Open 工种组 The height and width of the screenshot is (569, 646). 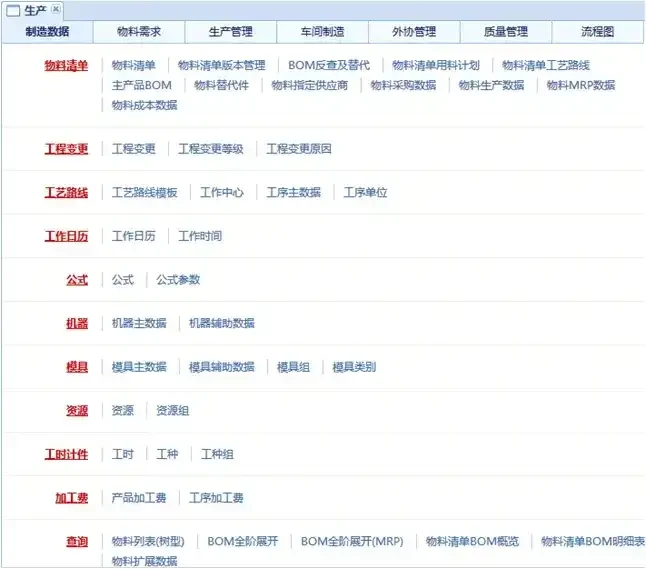[x=217, y=454]
